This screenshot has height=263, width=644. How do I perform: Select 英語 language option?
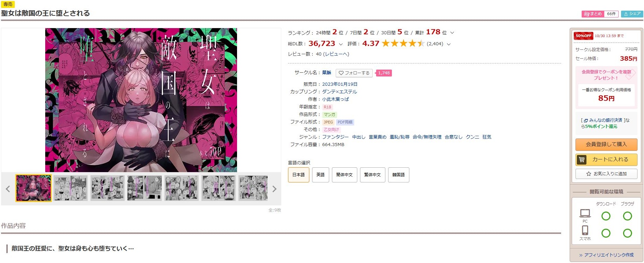coord(320,175)
